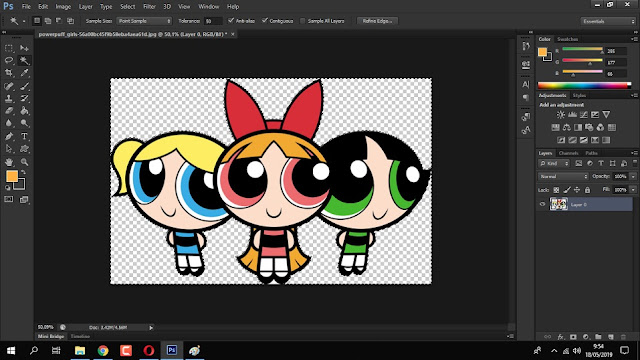Select the Eyedropper tool
Image resolution: width=640 pixels, height=360 pixels.
(24, 73)
